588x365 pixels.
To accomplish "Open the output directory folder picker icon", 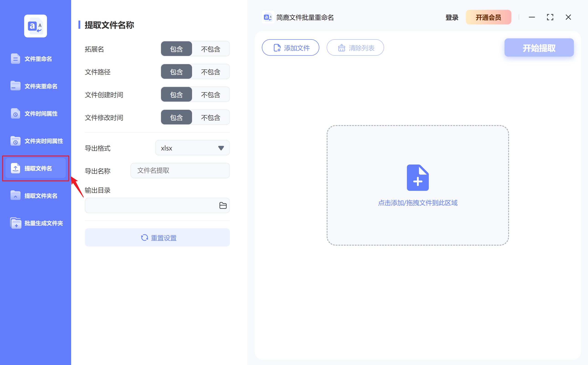I will [x=223, y=205].
